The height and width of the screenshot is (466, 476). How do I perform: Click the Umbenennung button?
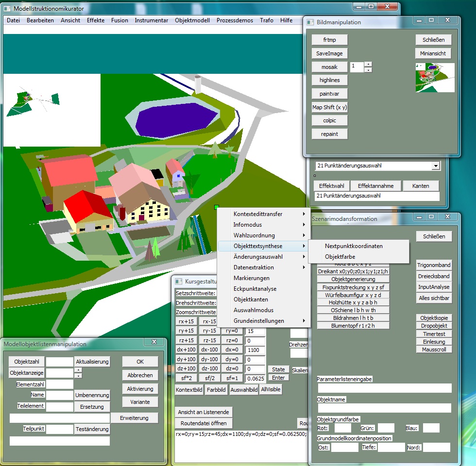tap(92, 395)
